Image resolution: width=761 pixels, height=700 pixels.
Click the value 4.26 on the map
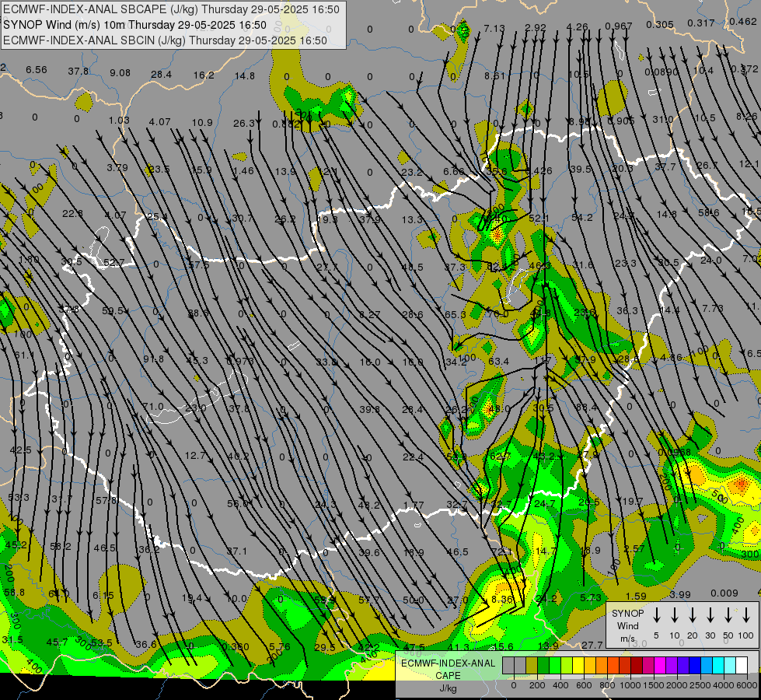click(577, 26)
